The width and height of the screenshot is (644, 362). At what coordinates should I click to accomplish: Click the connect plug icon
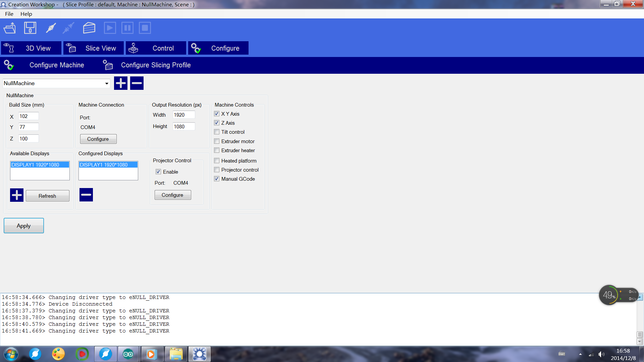coord(51,28)
